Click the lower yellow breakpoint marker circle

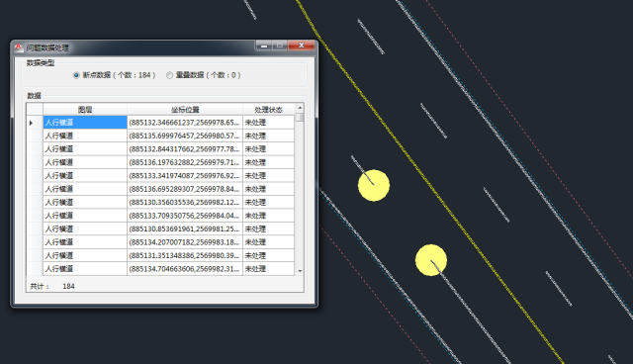coord(431,260)
